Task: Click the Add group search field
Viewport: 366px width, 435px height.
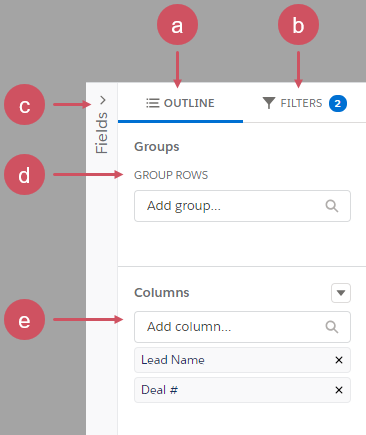Action: coord(242,206)
